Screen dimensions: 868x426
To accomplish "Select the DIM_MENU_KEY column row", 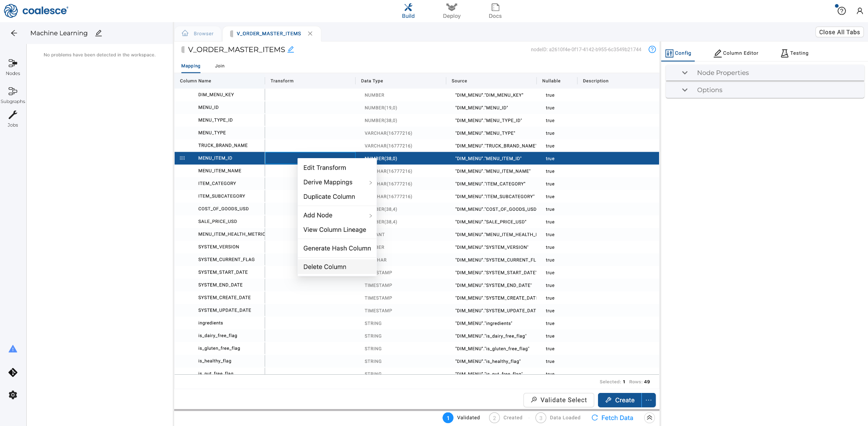I will pos(417,95).
